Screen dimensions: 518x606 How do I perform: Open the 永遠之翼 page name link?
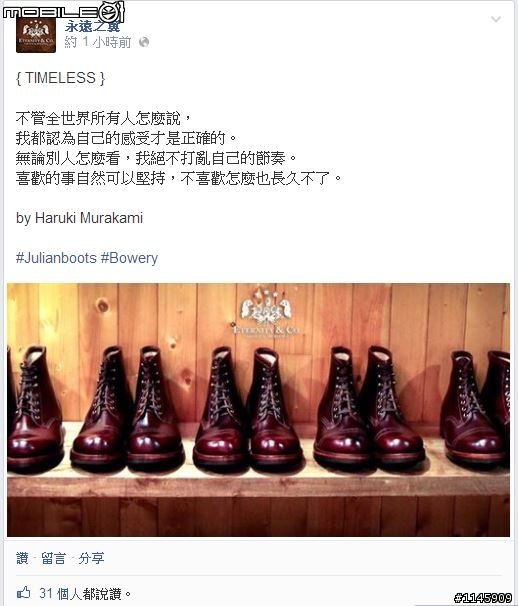[92, 26]
